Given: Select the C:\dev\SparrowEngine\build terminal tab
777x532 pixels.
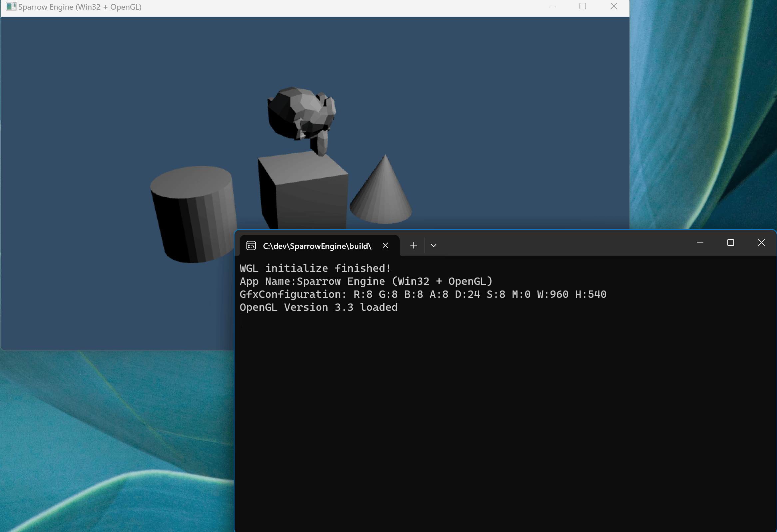Looking at the screenshot, I should click(x=317, y=246).
